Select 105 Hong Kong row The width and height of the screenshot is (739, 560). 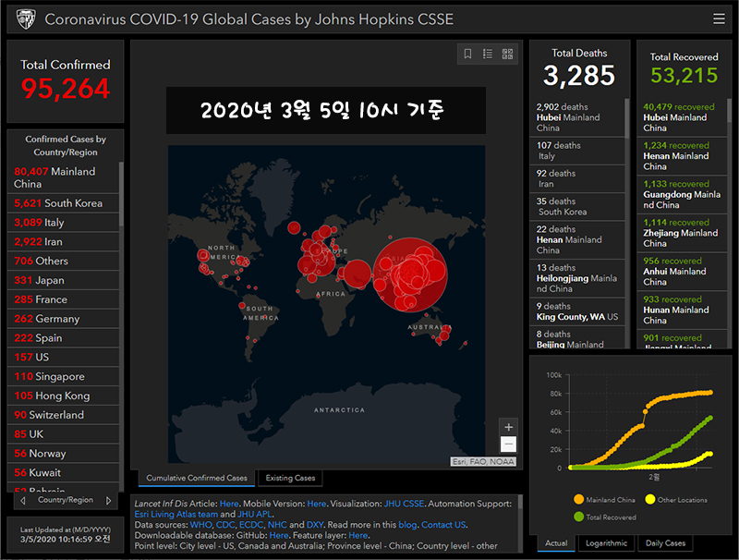coord(63,396)
